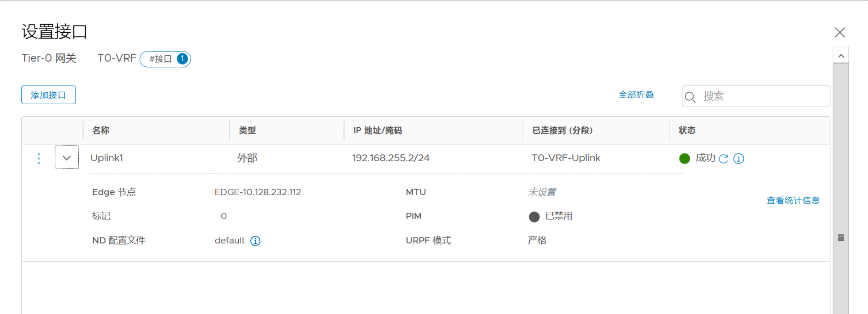
Task: Click the scrollbar up arrow
Action: 841,56
